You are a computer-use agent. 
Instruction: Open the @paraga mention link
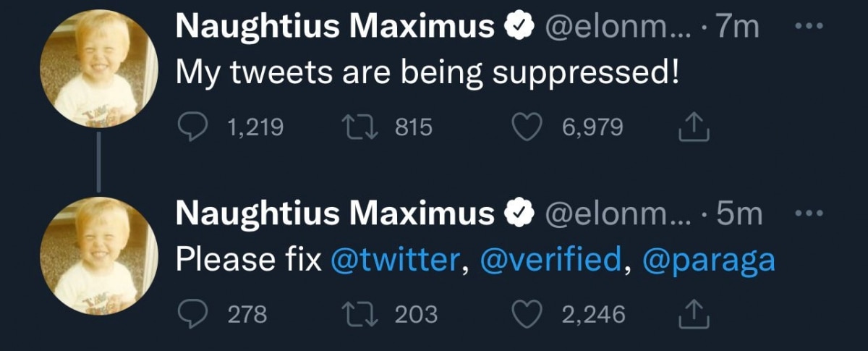pyautogui.click(x=707, y=260)
